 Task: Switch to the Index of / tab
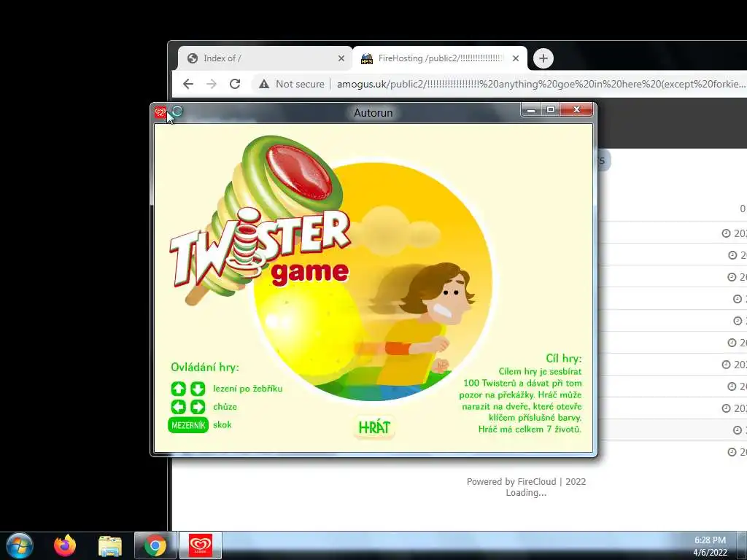tap(264, 58)
